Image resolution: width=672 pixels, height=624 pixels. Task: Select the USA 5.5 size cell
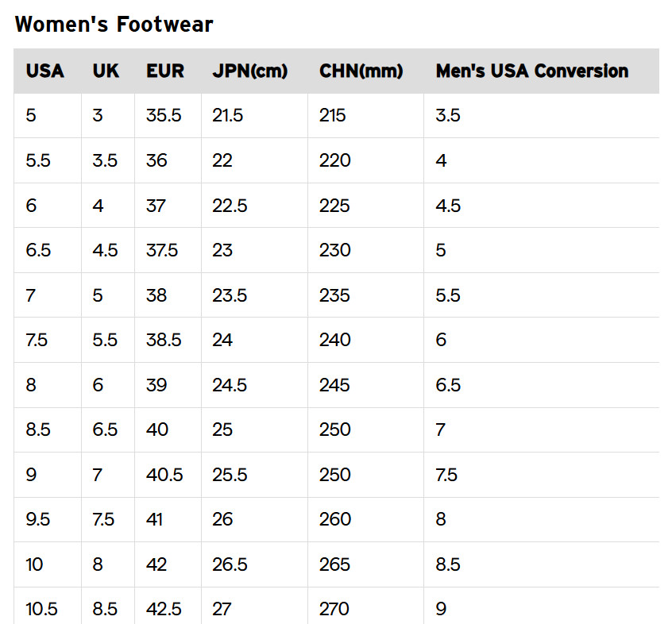point(38,160)
